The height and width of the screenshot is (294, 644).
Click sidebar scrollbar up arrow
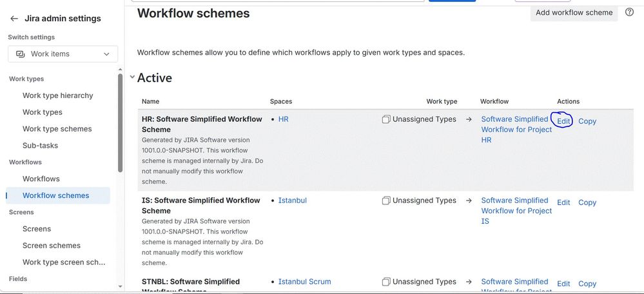(x=120, y=70)
